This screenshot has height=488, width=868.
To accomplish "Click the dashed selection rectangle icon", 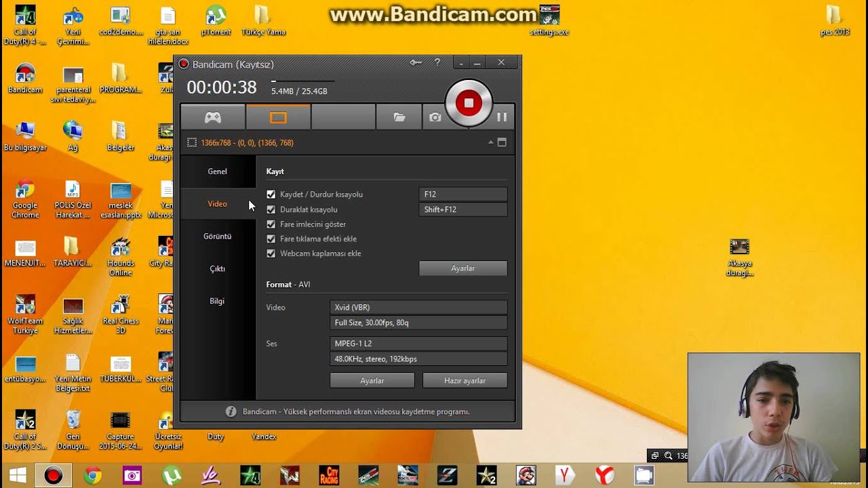I will pyautogui.click(x=192, y=142).
